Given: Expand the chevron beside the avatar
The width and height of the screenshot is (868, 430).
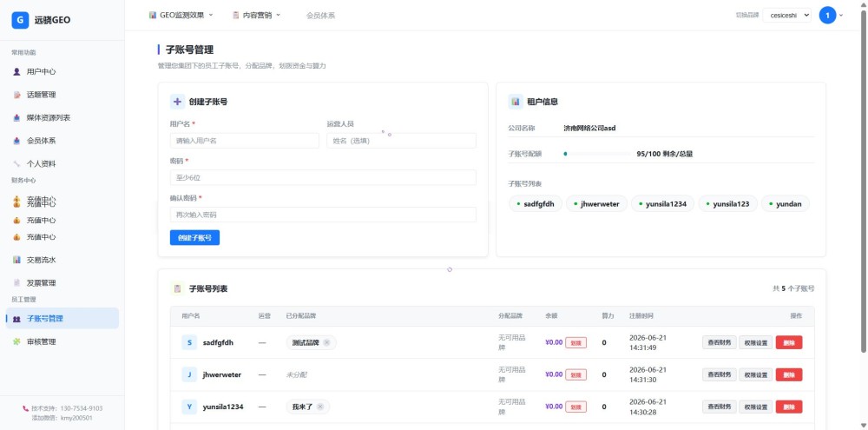Looking at the screenshot, I should pyautogui.click(x=841, y=16).
